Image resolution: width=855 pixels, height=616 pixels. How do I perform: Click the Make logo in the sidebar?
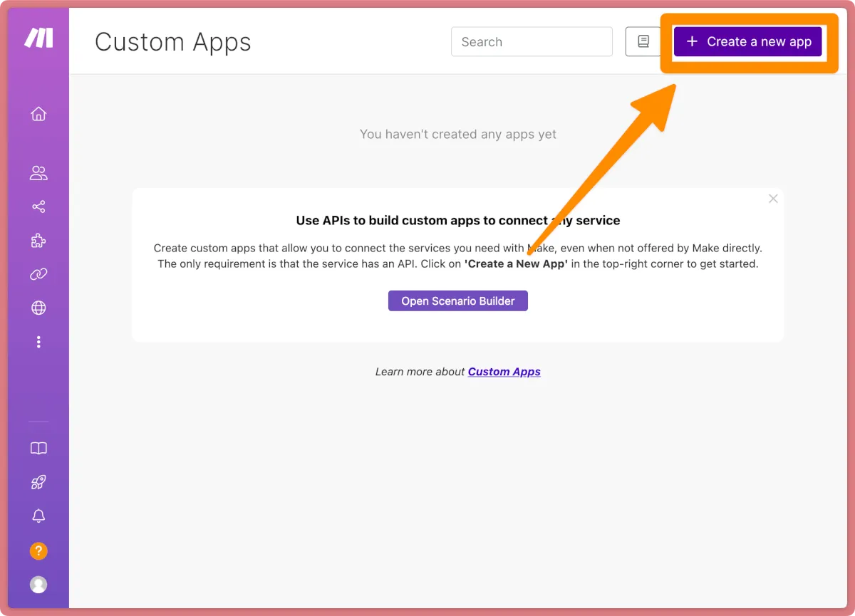point(38,38)
